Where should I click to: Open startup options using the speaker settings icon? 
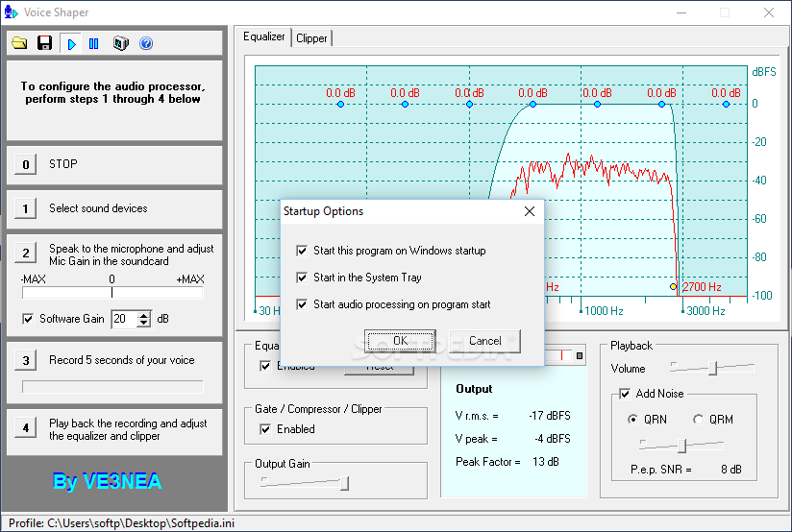point(121,43)
